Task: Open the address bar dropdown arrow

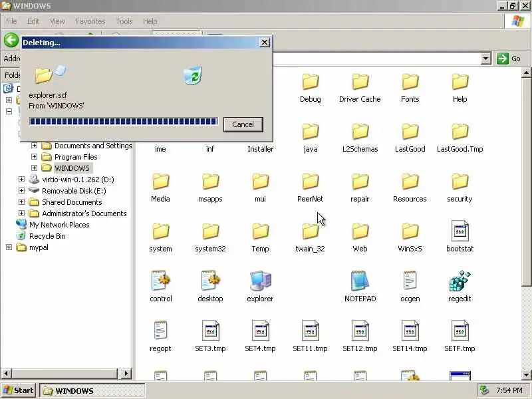Action: point(486,59)
